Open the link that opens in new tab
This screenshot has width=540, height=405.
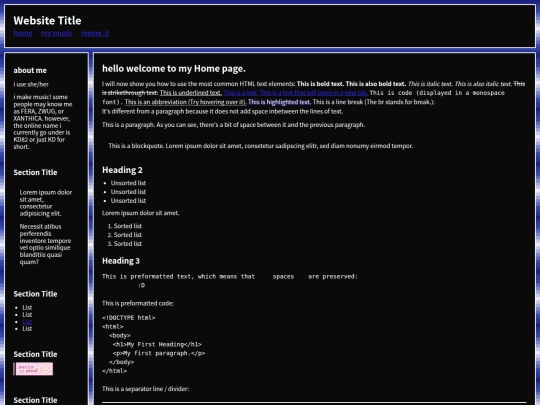point(313,93)
